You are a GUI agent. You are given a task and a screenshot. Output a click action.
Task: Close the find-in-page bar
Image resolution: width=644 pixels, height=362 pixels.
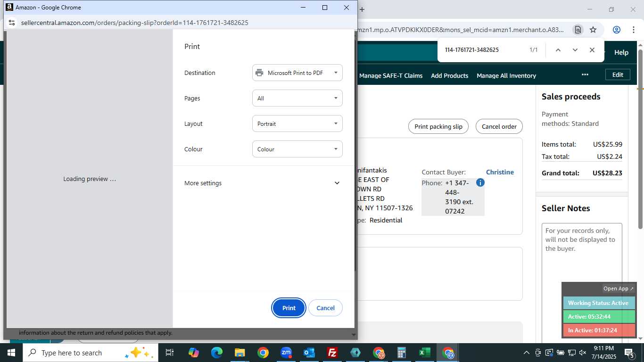click(592, 50)
